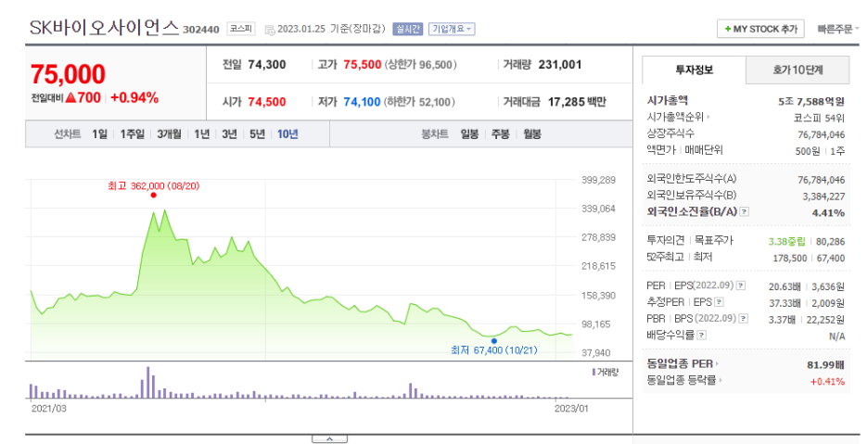Viewport: 868px width, 444px height.
Task: Open the 추정PER EPS help icon
Action: tap(719, 302)
